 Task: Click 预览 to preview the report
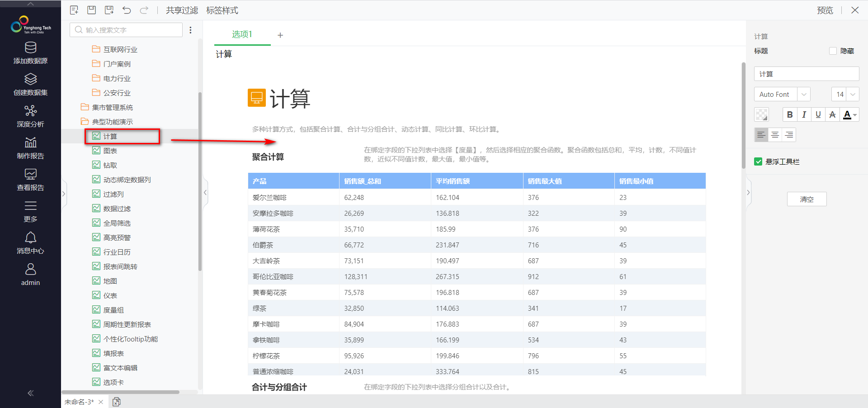[x=825, y=10]
